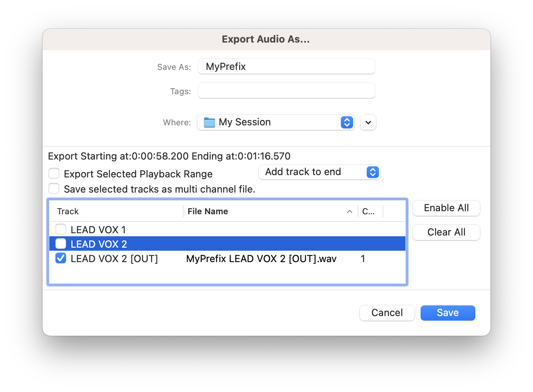Click the File Name sort arrow

(349, 212)
